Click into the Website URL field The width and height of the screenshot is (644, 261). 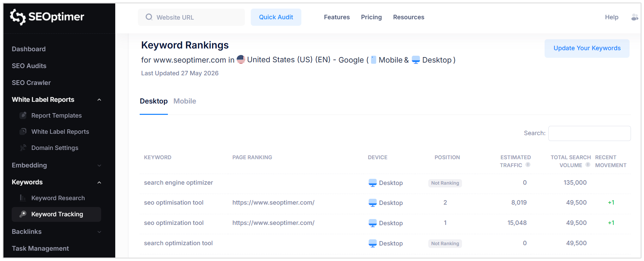(191, 17)
